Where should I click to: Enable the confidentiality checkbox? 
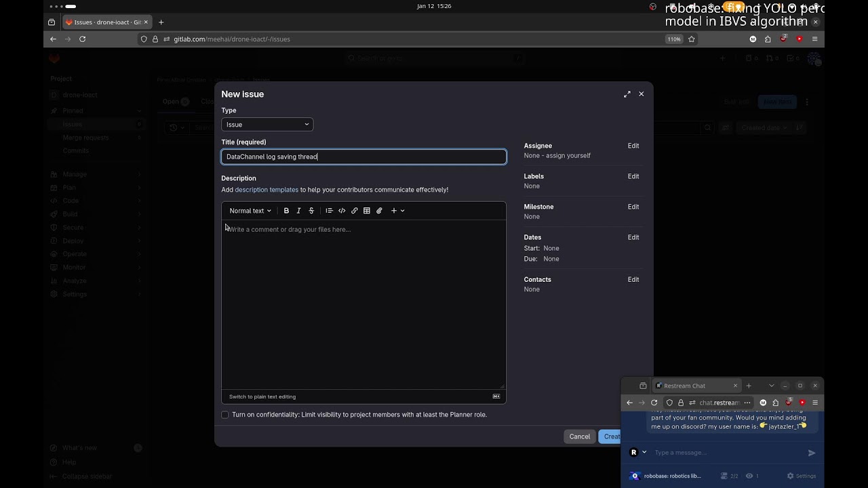[x=225, y=415]
